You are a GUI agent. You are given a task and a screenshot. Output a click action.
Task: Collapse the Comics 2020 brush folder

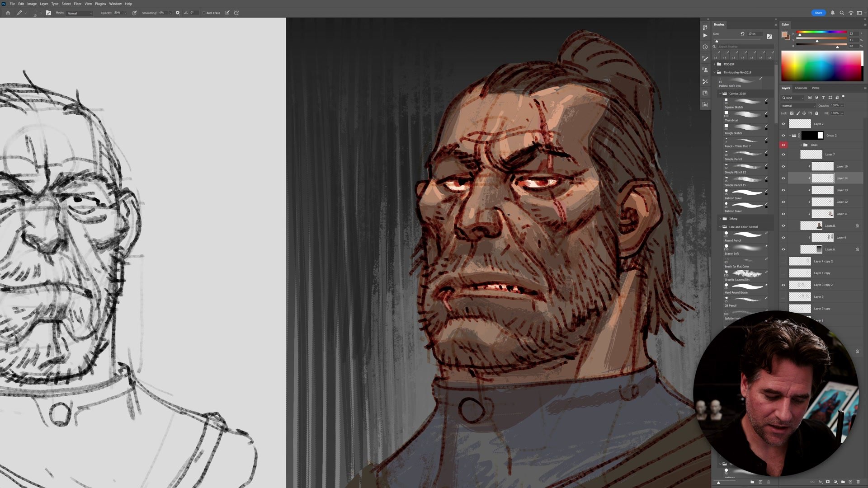[x=720, y=94]
